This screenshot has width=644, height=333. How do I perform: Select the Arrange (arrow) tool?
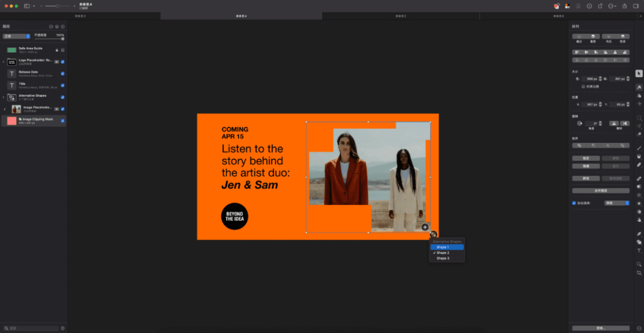pos(639,73)
